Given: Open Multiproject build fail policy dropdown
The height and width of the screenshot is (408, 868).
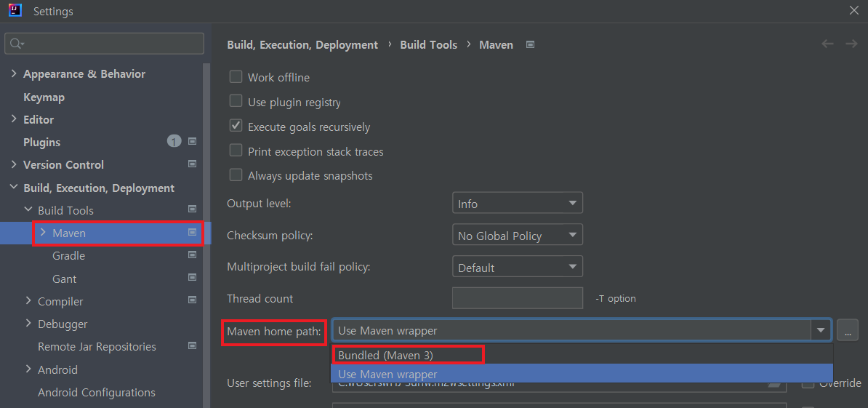Looking at the screenshot, I should pyautogui.click(x=518, y=267).
